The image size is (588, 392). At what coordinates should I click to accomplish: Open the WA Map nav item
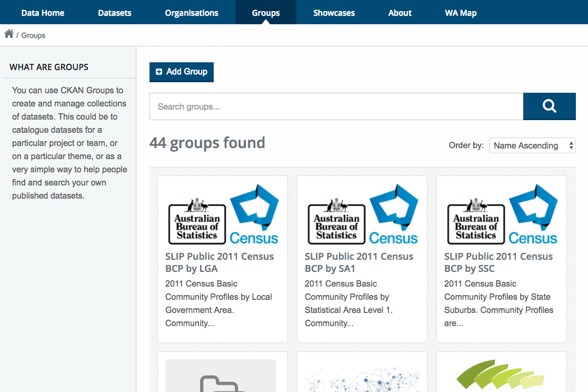point(461,13)
